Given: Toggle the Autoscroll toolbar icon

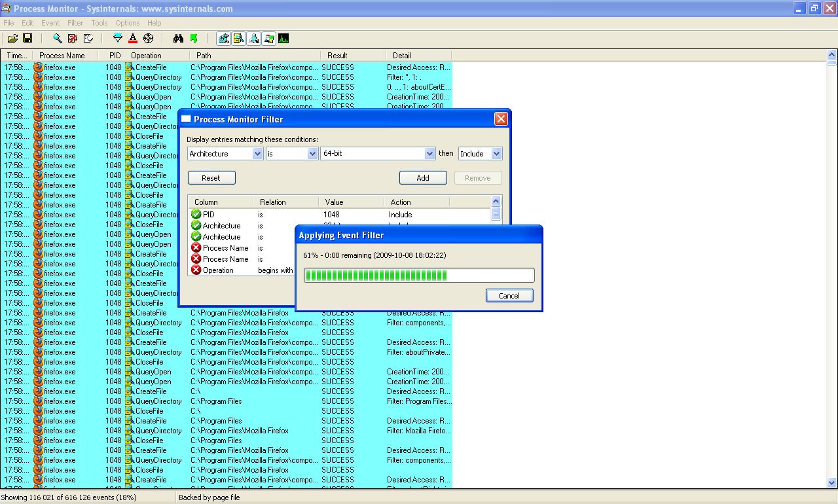Looking at the screenshot, I should tap(73, 39).
